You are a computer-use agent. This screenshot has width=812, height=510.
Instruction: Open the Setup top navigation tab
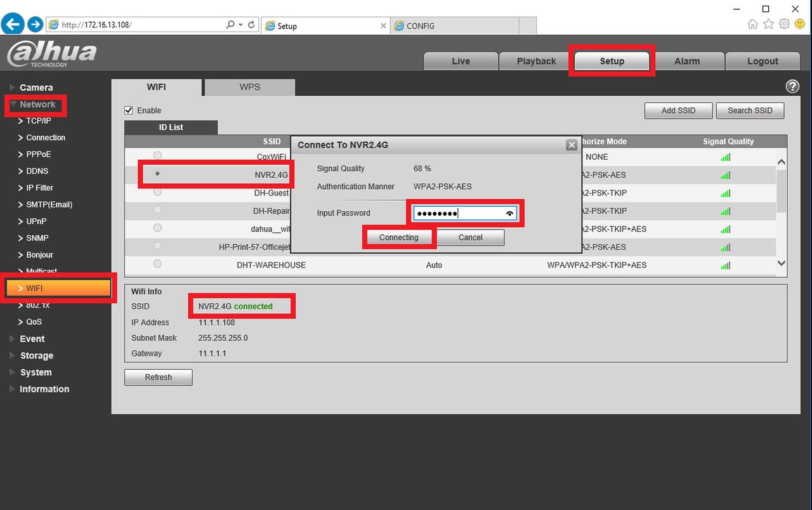(612, 61)
